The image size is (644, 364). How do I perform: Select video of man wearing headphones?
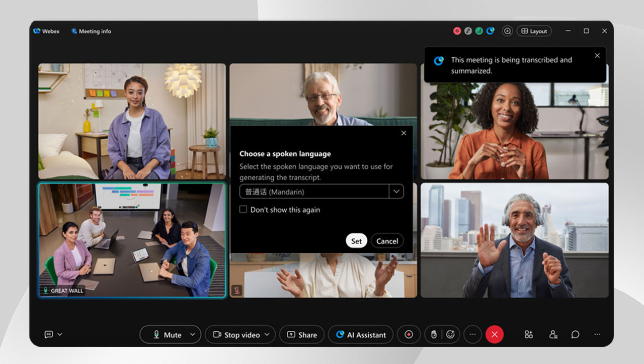pyautogui.click(x=515, y=240)
